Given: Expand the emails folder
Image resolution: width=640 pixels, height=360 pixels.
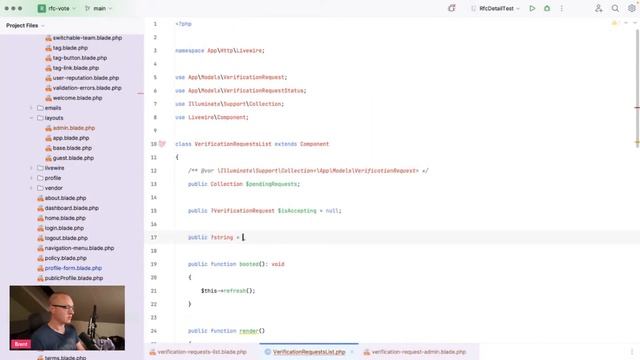Looking at the screenshot, I should click(31, 108).
